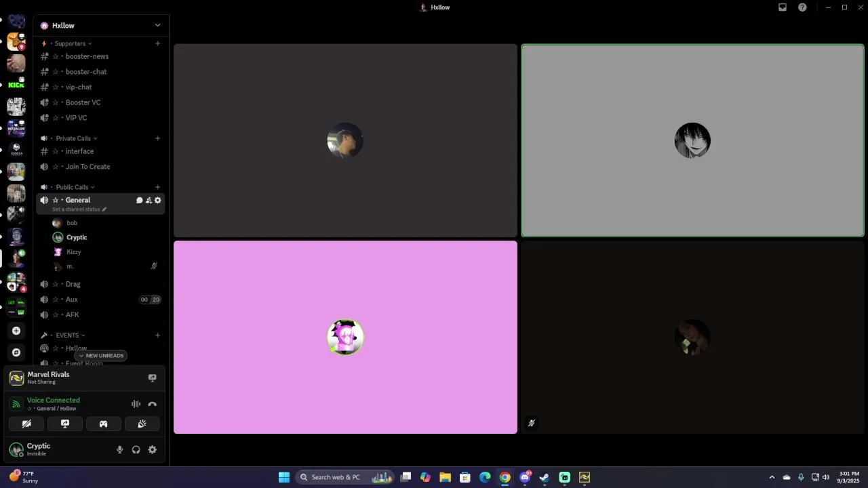Click the Voice Connected status text

point(54,401)
